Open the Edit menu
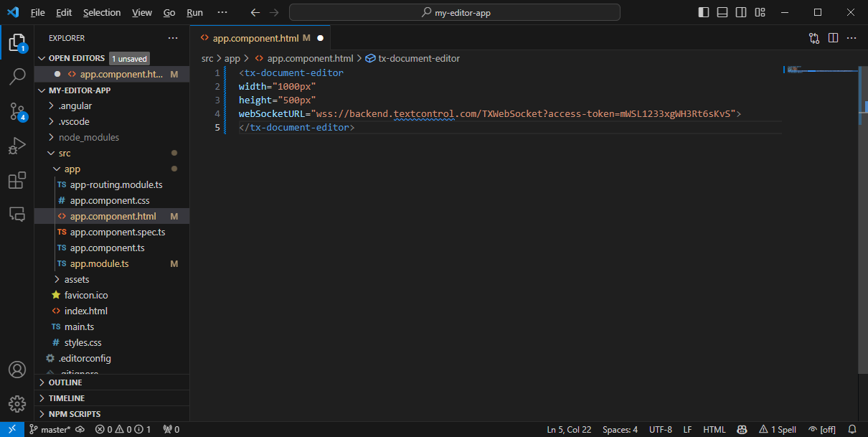Screen dimensions: 868x437 coord(64,12)
